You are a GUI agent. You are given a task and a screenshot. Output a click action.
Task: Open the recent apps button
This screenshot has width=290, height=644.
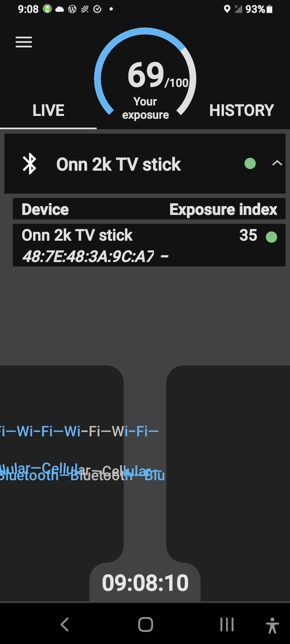pyautogui.click(x=227, y=624)
